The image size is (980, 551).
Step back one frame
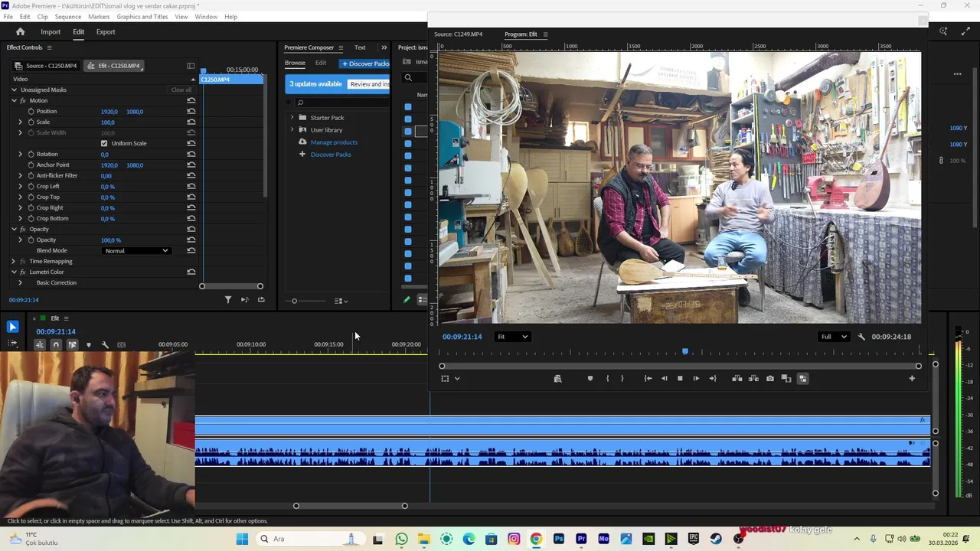pyautogui.click(x=664, y=378)
